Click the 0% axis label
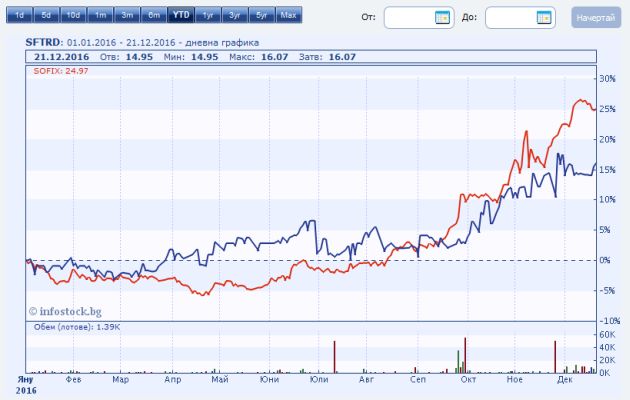 pyautogui.click(x=605, y=260)
